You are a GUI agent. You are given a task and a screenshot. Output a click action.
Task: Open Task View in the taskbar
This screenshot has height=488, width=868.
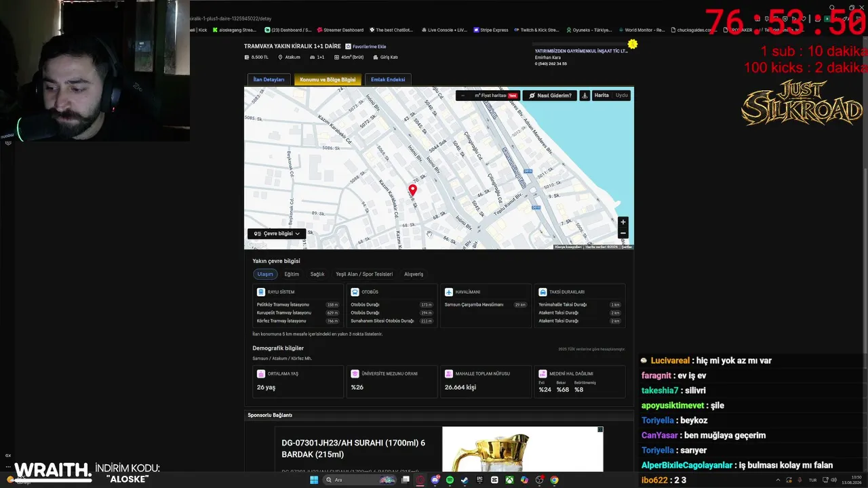point(406,480)
